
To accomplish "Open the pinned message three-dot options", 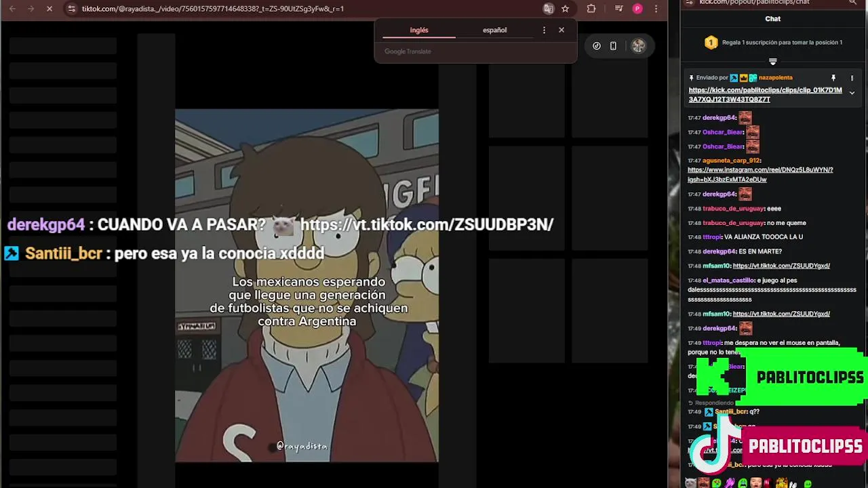I will click(x=852, y=78).
